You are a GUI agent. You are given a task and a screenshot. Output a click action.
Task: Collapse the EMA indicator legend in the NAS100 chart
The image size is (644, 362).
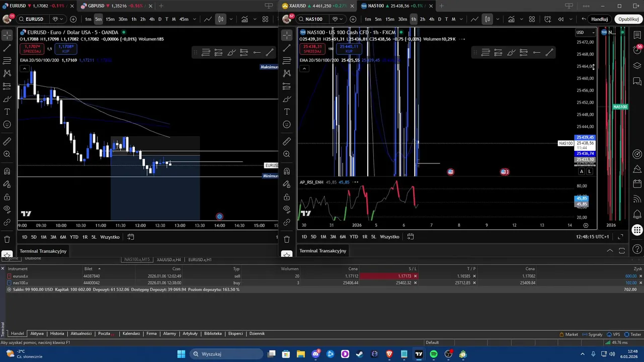click(x=304, y=68)
